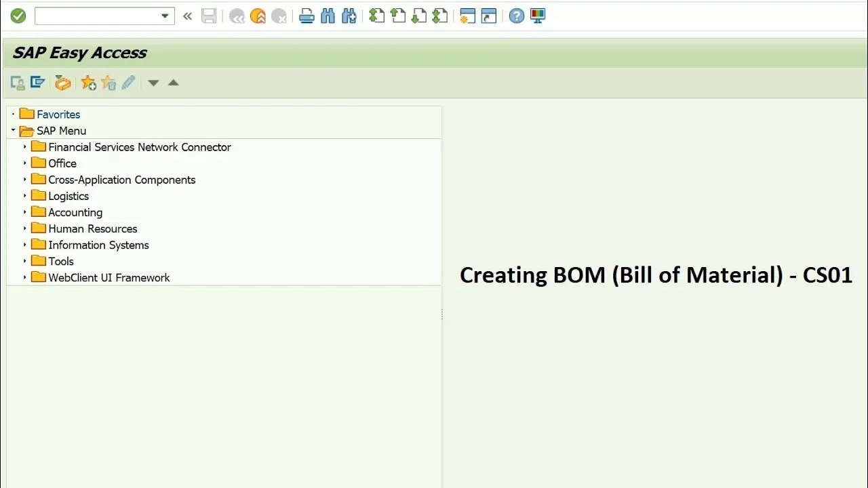Expand Financial Services Network Connector folder
The height and width of the screenshot is (488, 868).
coord(25,146)
